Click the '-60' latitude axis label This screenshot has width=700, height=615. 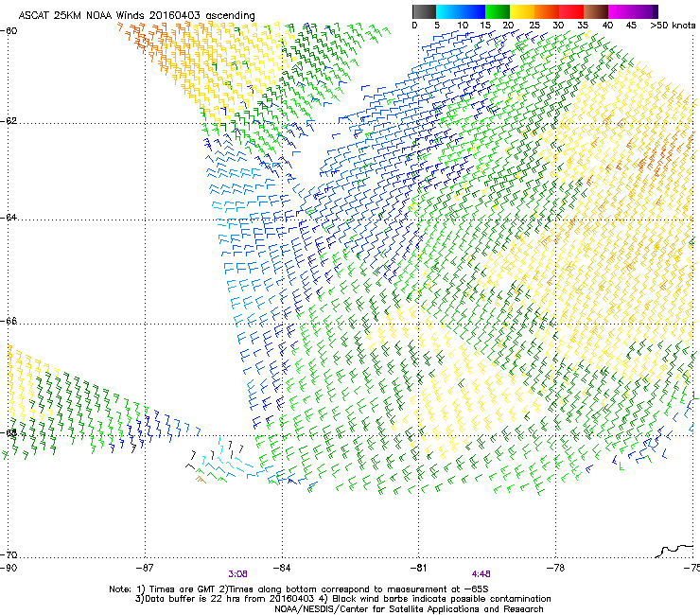click(x=9, y=31)
